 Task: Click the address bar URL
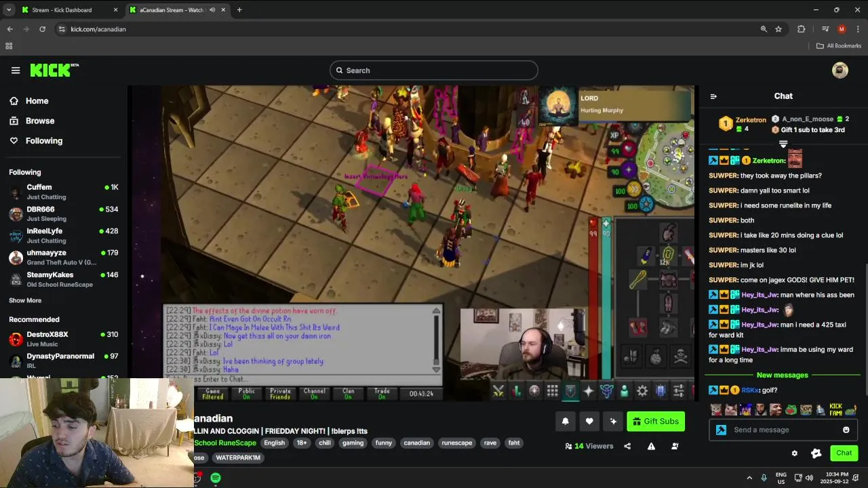tap(98, 29)
